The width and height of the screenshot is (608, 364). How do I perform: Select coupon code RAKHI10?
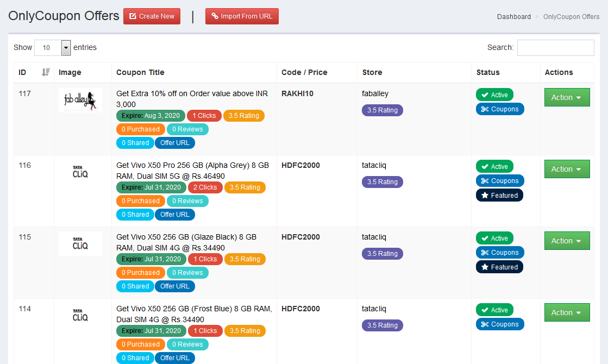(x=297, y=93)
